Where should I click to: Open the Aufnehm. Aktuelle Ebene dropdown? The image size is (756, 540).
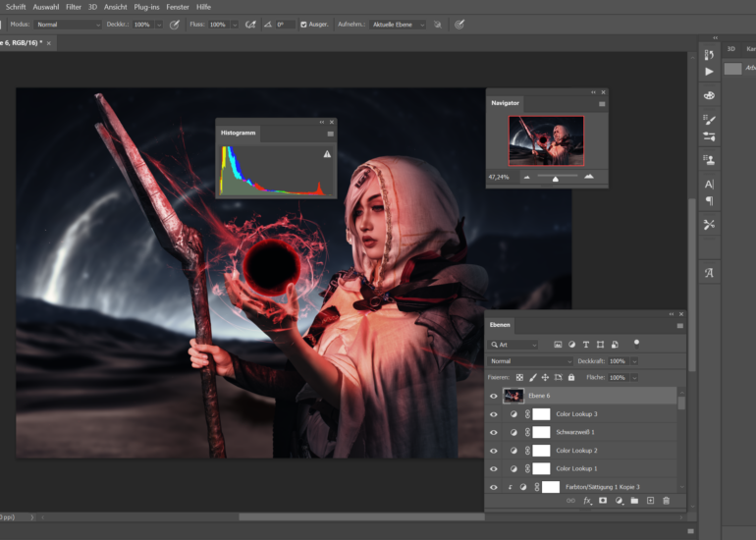click(x=399, y=25)
